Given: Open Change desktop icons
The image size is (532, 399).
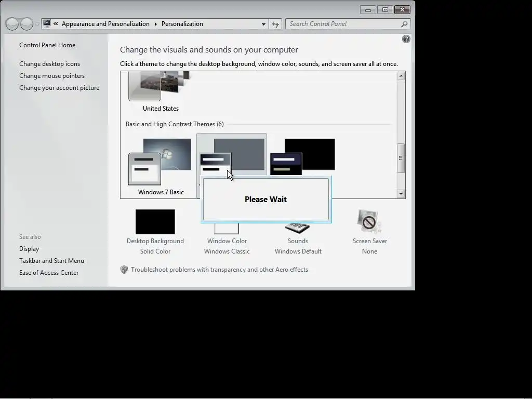Looking at the screenshot, I should (49, 64).
